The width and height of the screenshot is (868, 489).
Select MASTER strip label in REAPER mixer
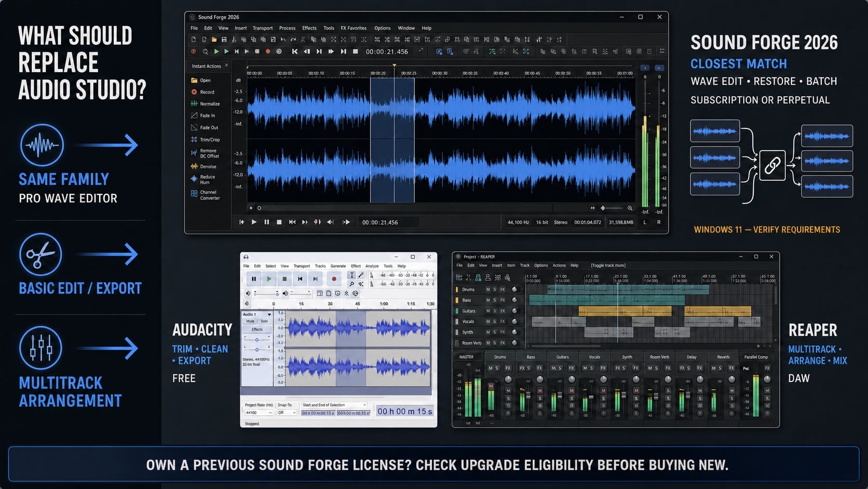tap(466, 357)
